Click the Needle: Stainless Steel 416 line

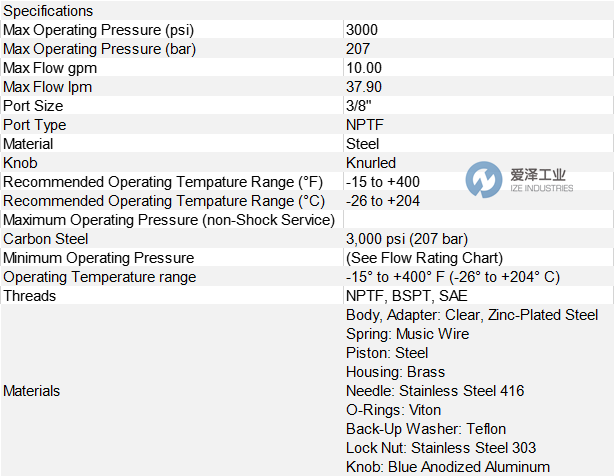[435, 391]
